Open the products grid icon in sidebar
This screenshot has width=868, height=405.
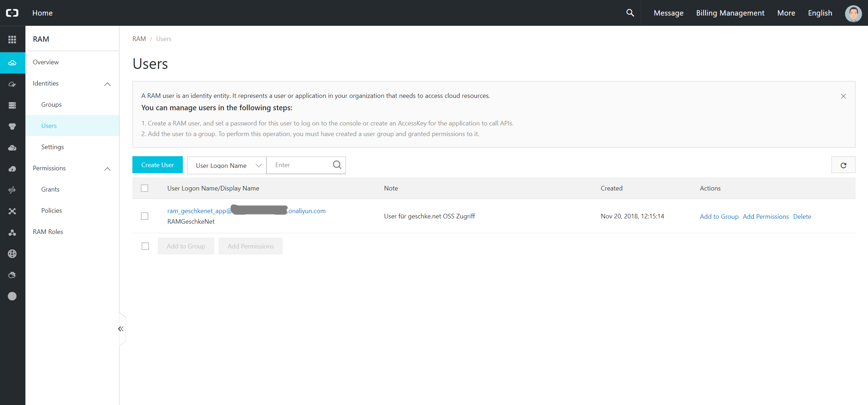click(12, 39)
